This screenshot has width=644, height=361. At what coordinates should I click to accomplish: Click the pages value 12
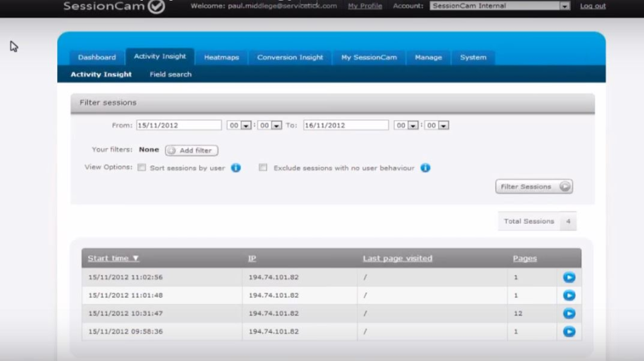[518, 313]
